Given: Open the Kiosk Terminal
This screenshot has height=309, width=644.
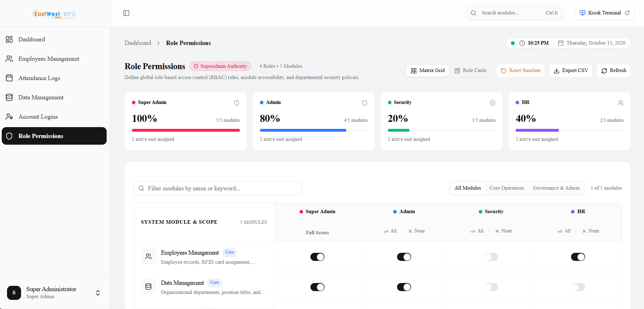Looking at the screenshot, I should click(605, 13).
